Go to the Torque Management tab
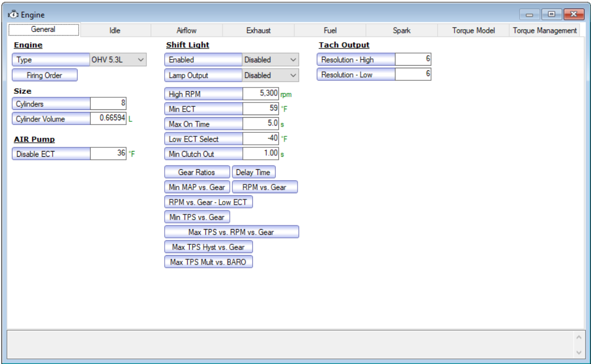Image resolution: width=591 pixels, height=364 pixels. coord(545,31)
